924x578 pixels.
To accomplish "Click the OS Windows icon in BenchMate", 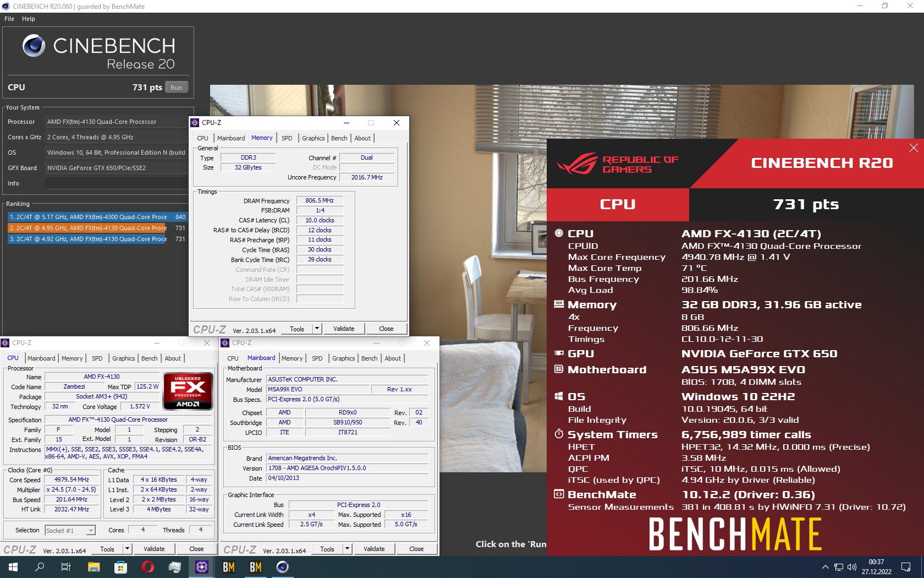I will pyautogui.click(x=559, y=396).
